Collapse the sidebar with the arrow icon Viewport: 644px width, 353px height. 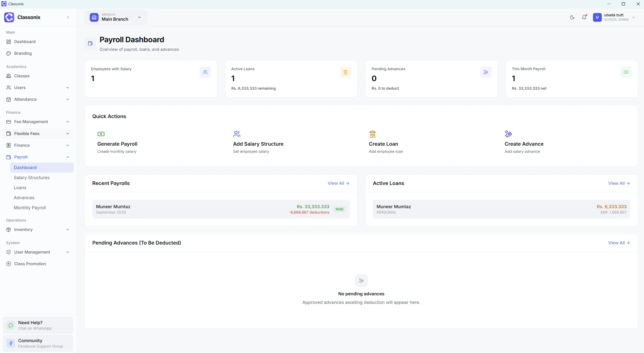coord(68,17)
